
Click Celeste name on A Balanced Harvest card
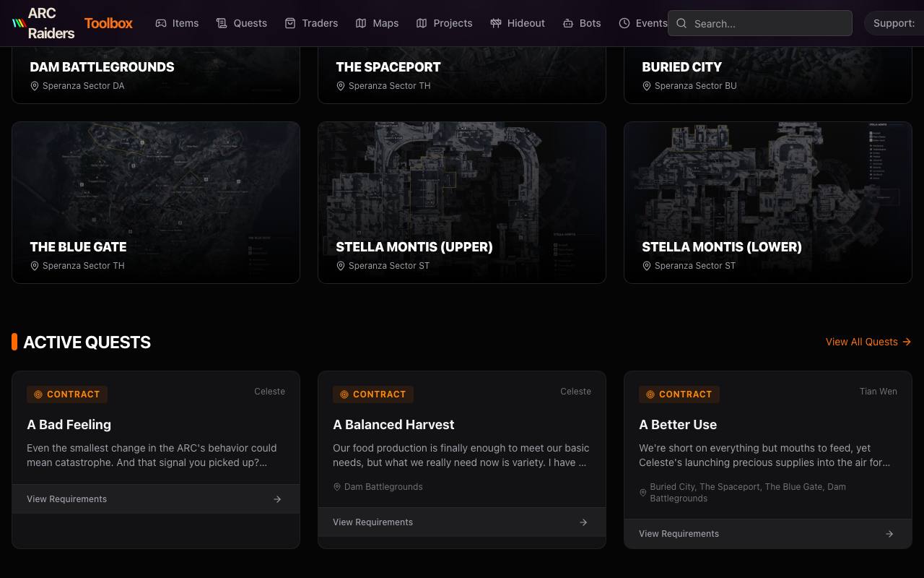pyautogui.click(x=575, y=392)
